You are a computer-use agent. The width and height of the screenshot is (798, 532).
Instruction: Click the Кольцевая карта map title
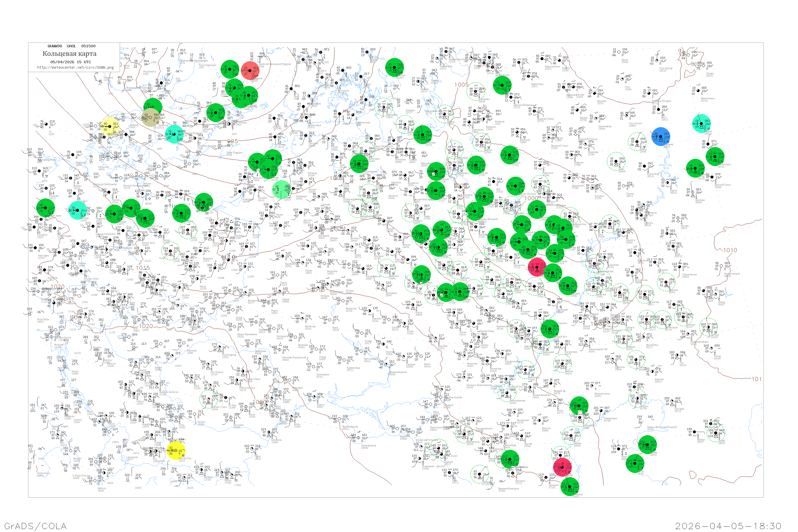point(69,54)
